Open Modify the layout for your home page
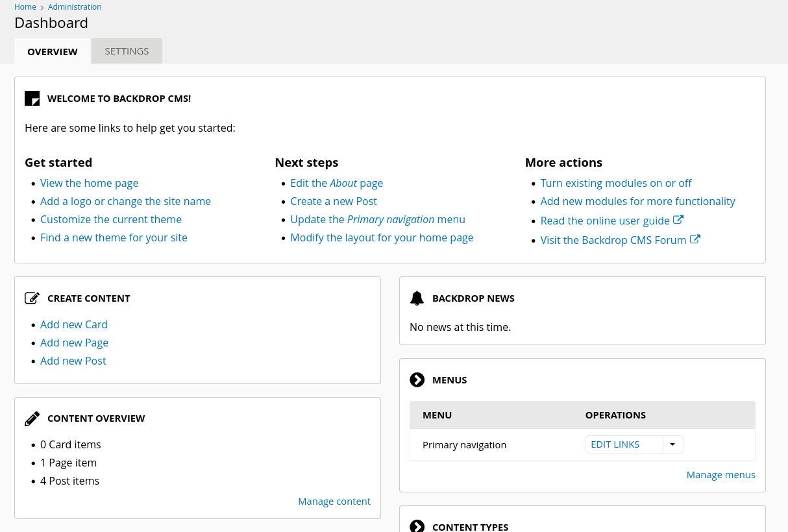The height and width of the screenshot is (532, 788). tap(382, 237)
